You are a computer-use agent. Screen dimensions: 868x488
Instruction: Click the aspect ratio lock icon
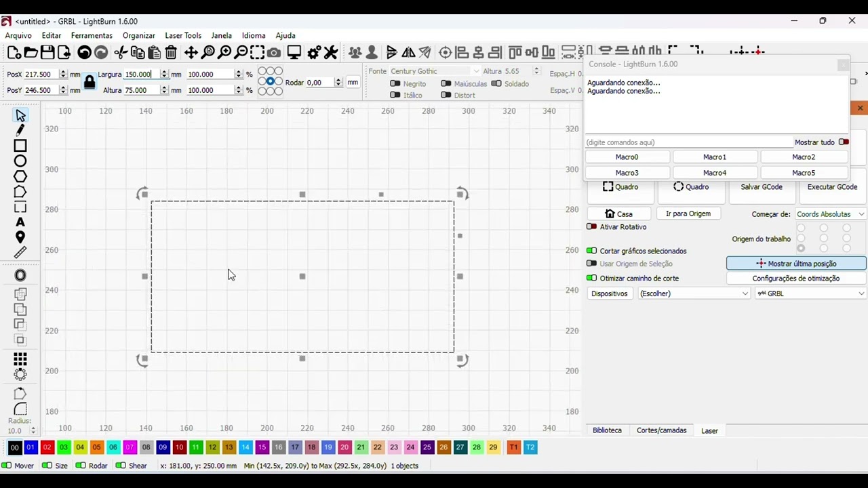point(89,82)
